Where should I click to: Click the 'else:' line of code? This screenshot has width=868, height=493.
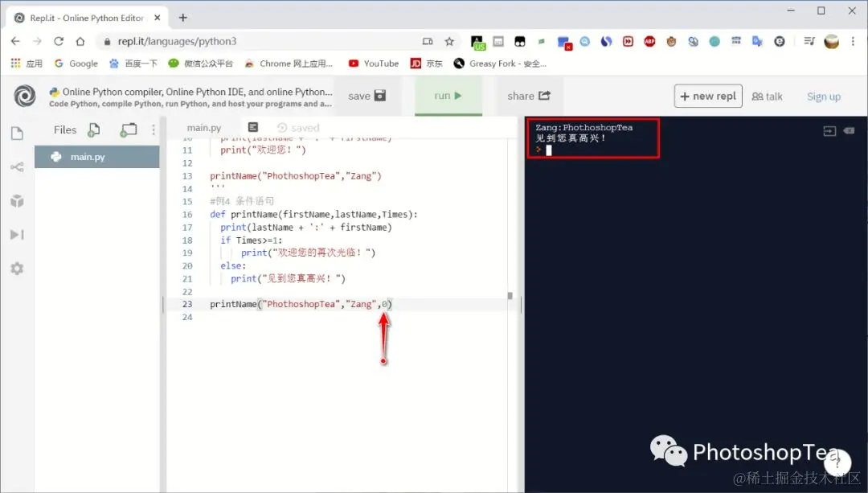pos(233,266)
